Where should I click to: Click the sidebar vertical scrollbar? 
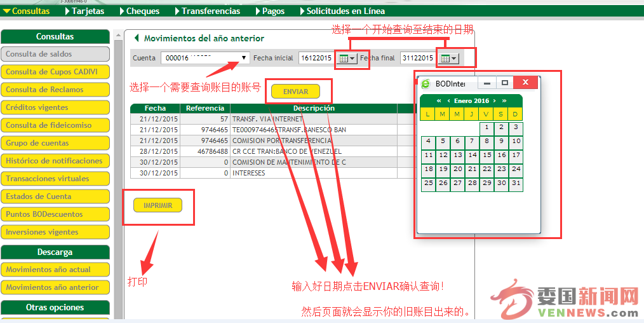pos(118,177)
